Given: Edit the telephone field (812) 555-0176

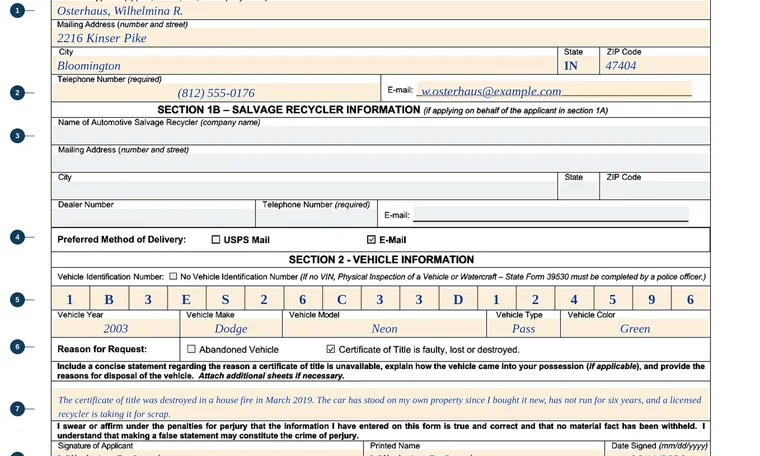Looking at the screenshot, I should coord(216,93).
